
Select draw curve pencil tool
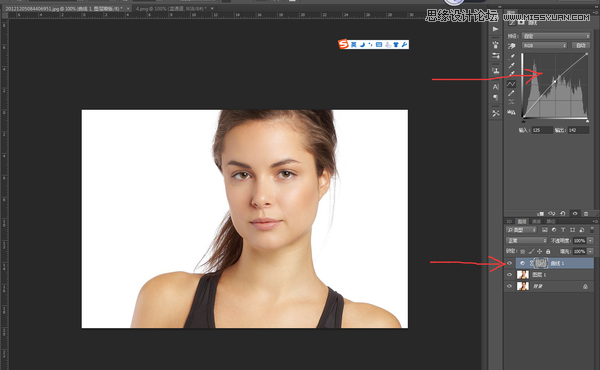[511, 93]
